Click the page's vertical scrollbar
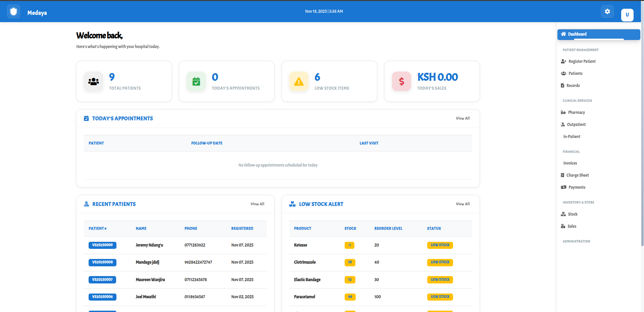The image size is (644, 312). tap(642, 134)
